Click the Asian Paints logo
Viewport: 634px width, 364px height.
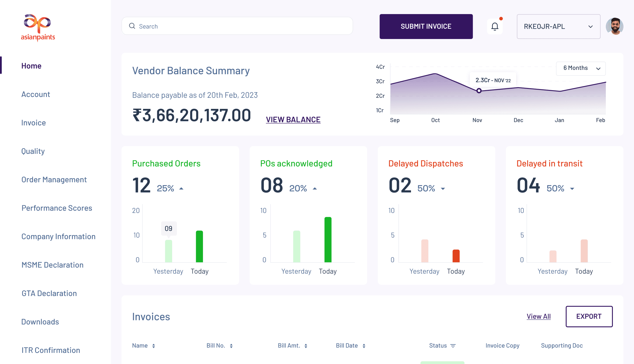(38, 27)
